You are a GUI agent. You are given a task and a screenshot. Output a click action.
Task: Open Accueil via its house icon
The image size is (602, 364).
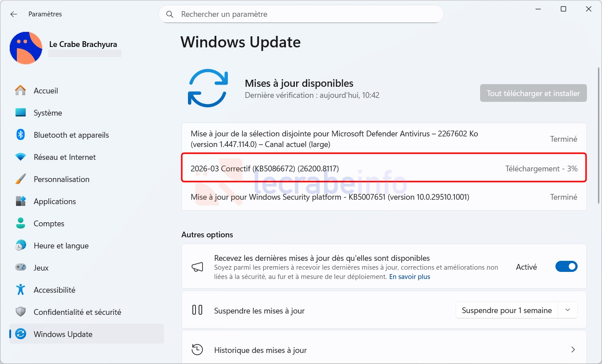(x=20, y=91)
